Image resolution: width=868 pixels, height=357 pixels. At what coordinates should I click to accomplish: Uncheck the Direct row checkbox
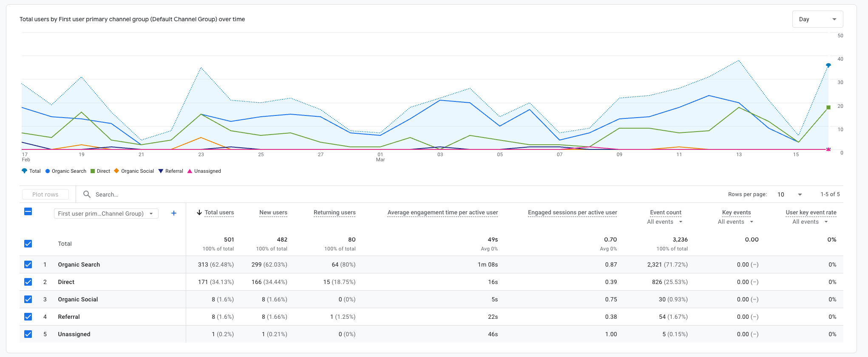click(28, 282)
